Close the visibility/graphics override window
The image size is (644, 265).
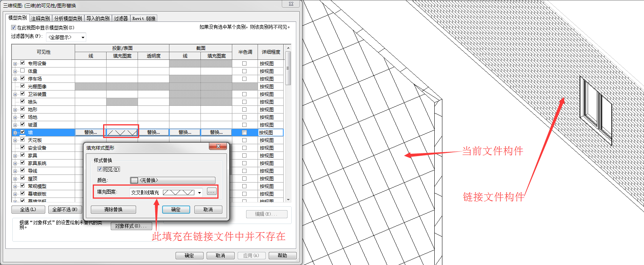click(291, 4)
